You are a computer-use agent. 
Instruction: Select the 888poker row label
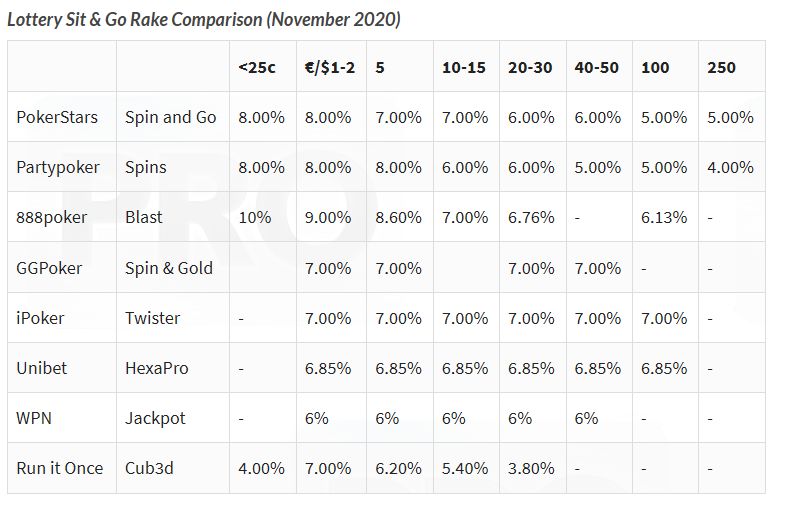click(52, 218)
